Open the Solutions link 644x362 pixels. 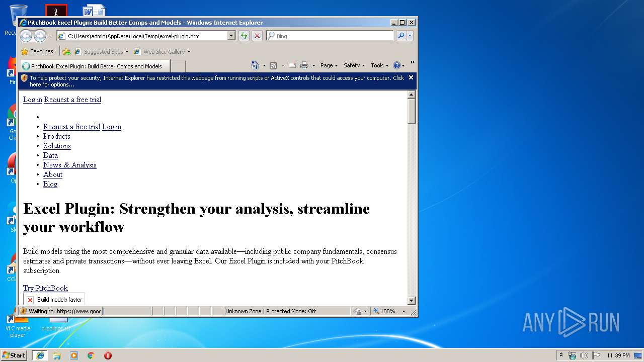tap(57, 146)
